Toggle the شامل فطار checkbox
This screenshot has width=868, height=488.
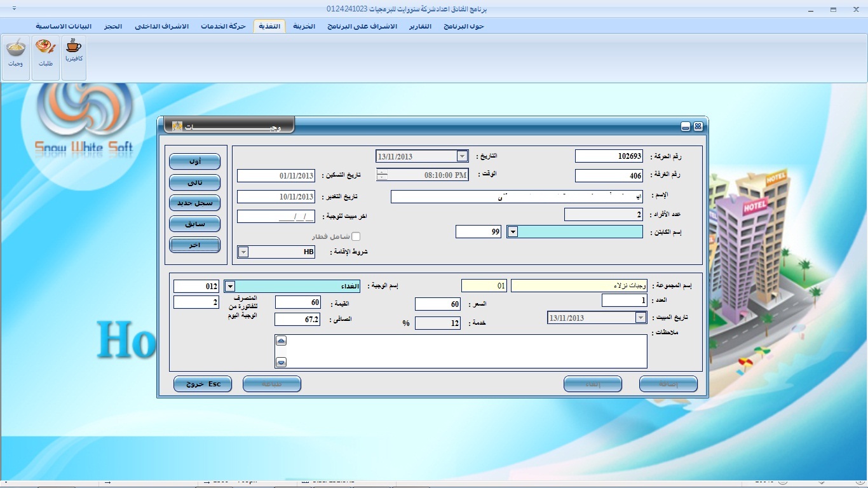[x=356, y=236]
